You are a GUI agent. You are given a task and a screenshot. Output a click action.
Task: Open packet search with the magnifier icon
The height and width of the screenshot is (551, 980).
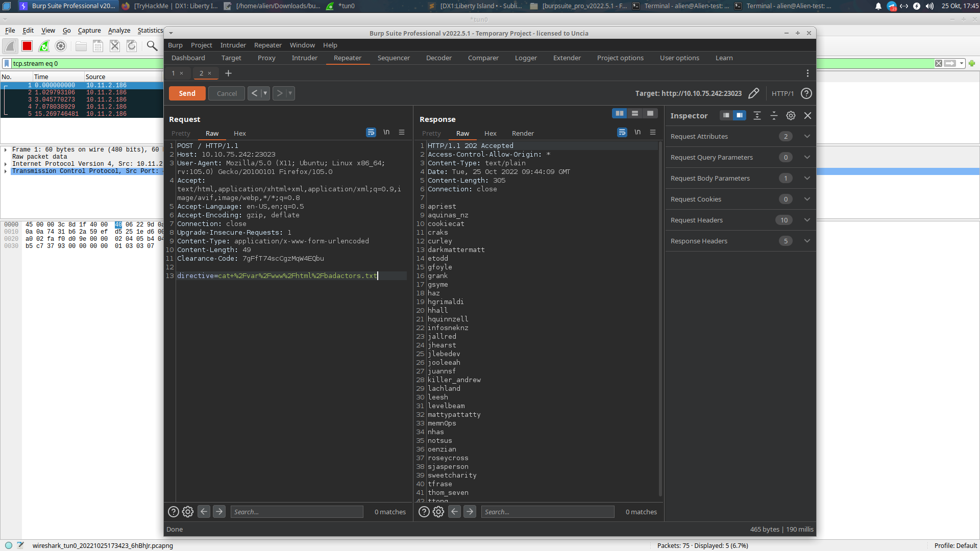(x=152, y=46)
